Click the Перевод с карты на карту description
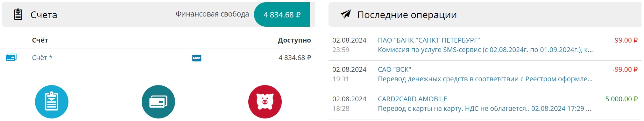644x121 pixels. click(x=485, y=109)
